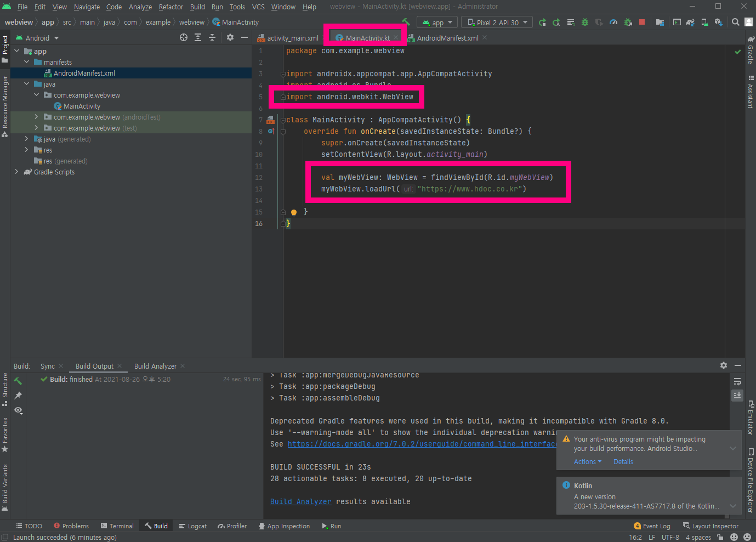Open the SDK Manager icon
756x542 pixels.
pyautogui.click(x=718, y=22)
